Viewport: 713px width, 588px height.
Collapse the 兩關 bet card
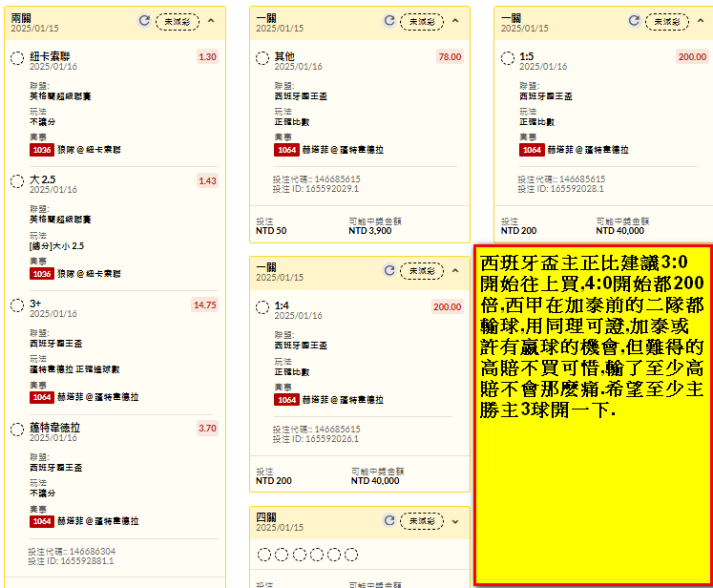click(211, 21)
